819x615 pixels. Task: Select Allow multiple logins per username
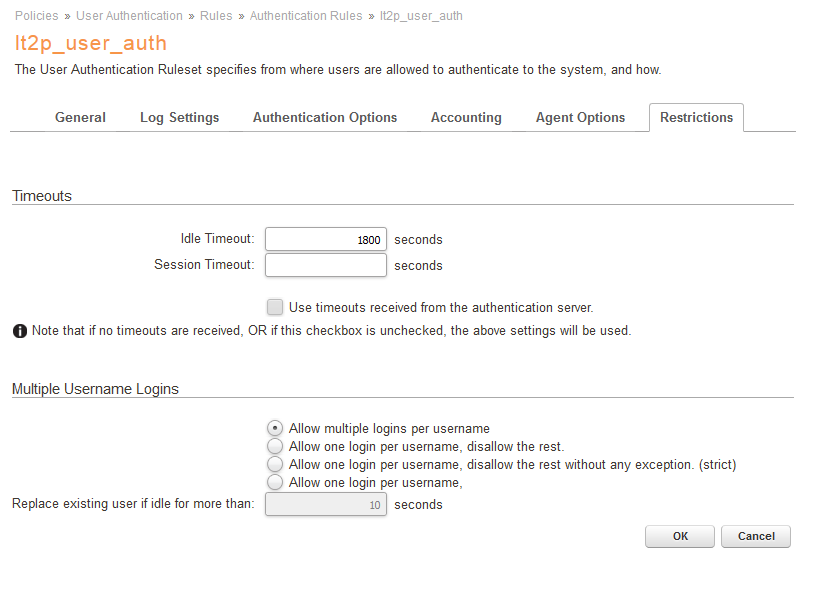pyautogui.click(x=275, y=428)
